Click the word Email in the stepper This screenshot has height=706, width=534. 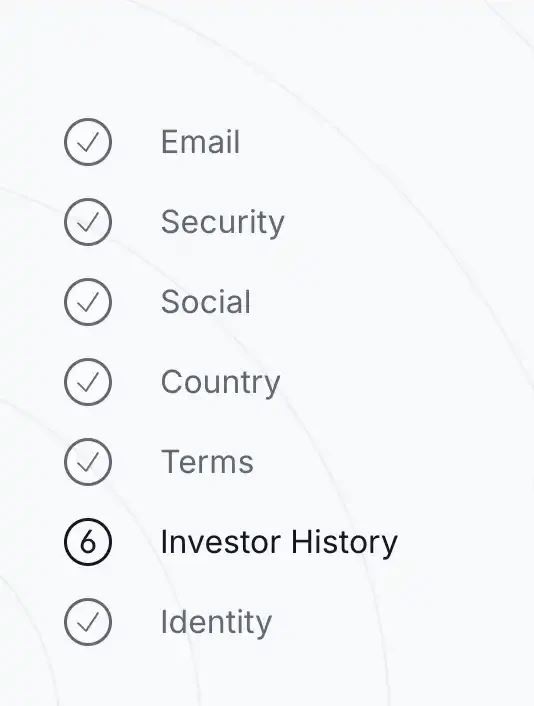(x=200, y=142)
